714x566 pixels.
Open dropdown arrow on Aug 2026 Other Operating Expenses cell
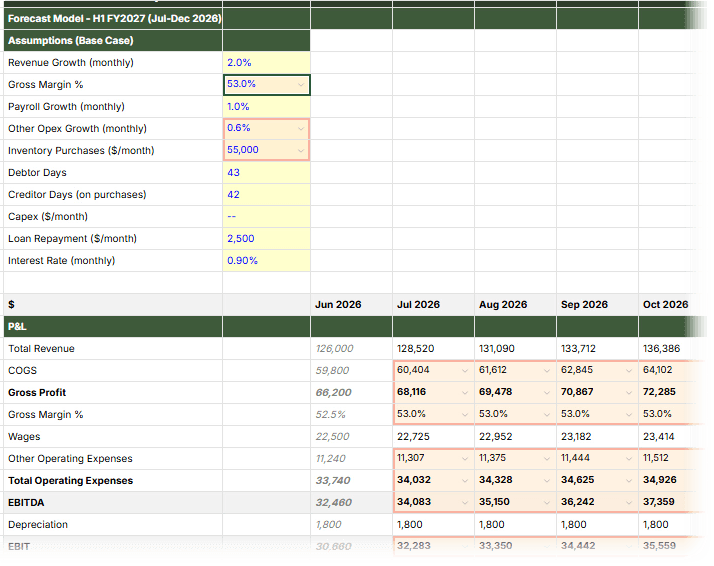546,459
